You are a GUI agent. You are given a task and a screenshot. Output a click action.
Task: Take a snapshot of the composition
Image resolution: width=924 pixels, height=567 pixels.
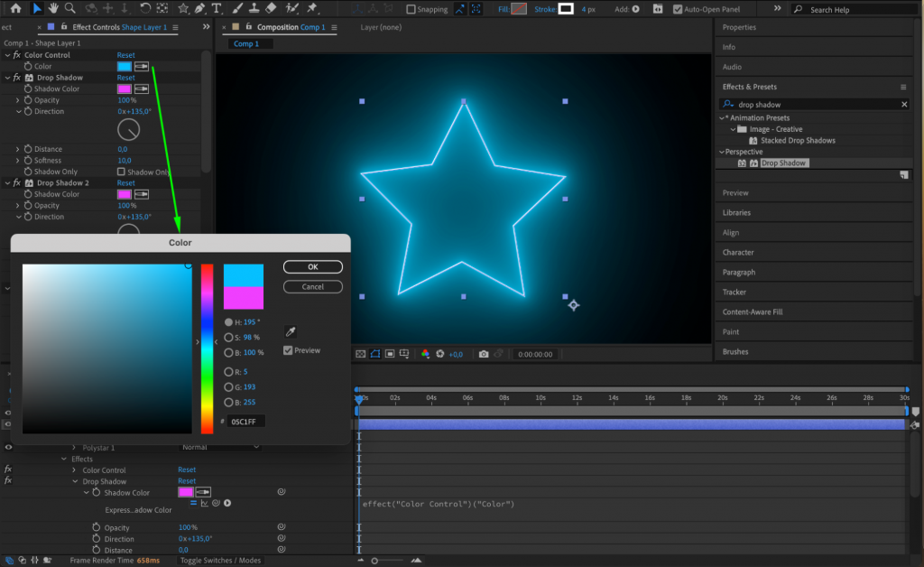[x=484, y=354]
